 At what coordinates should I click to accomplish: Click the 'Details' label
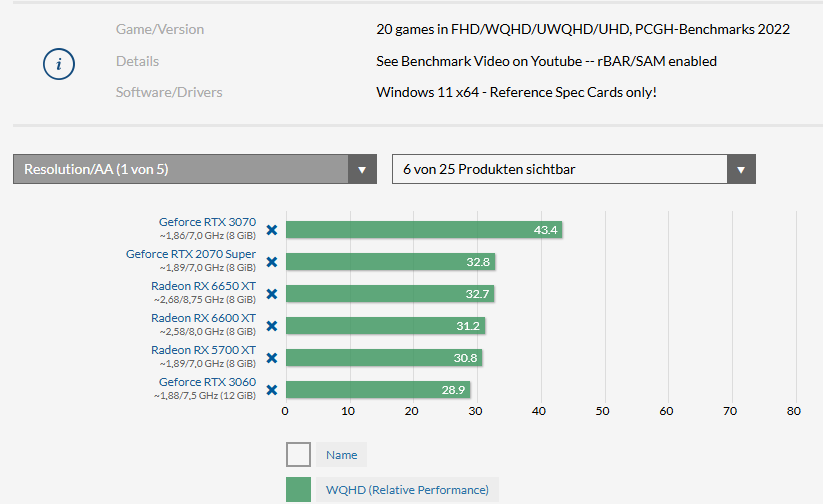pos(138,61)
